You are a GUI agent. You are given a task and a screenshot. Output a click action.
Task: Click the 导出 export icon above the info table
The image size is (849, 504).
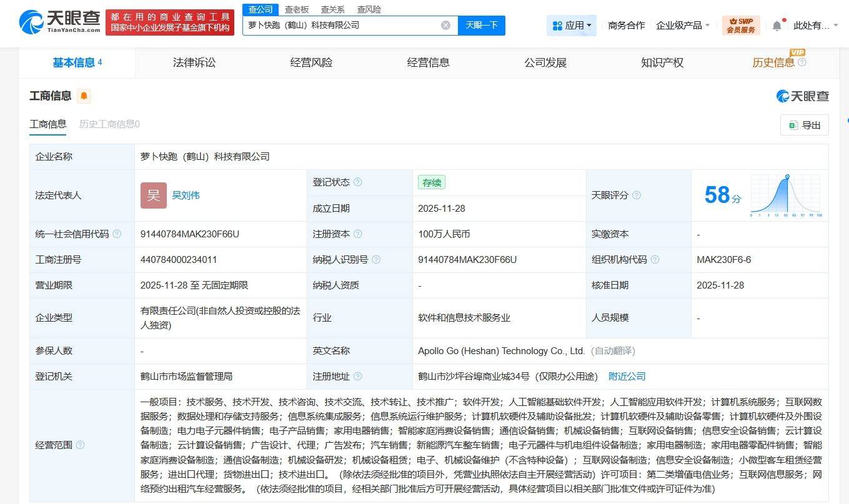(x=803, y=125)
